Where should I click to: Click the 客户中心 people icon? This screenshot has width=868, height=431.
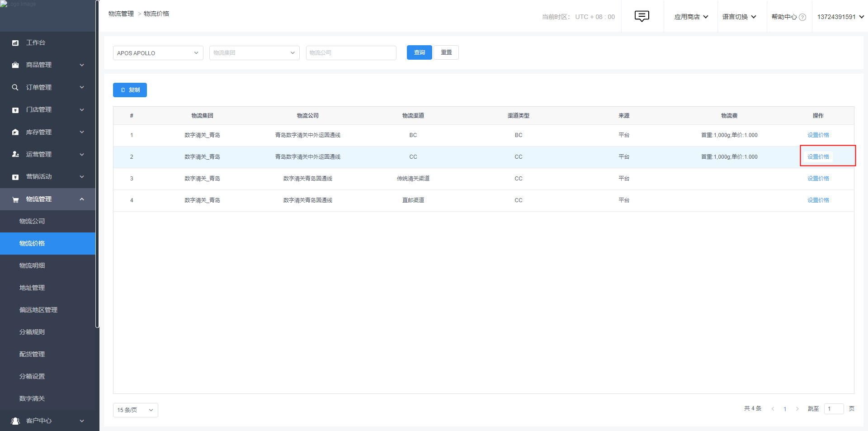pyautogui.click(x=15, y=421)
